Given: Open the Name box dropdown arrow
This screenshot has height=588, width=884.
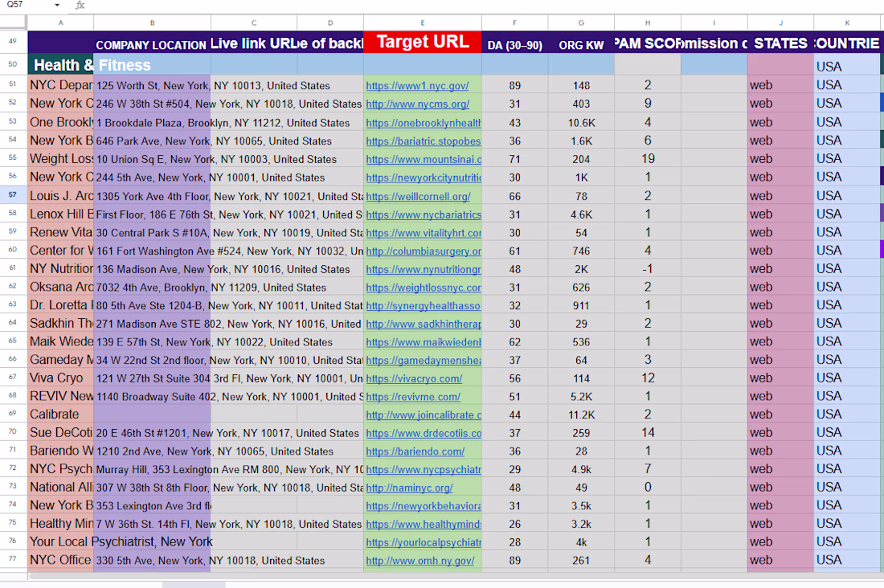Looking at the screenshot, I should [58, 5].
